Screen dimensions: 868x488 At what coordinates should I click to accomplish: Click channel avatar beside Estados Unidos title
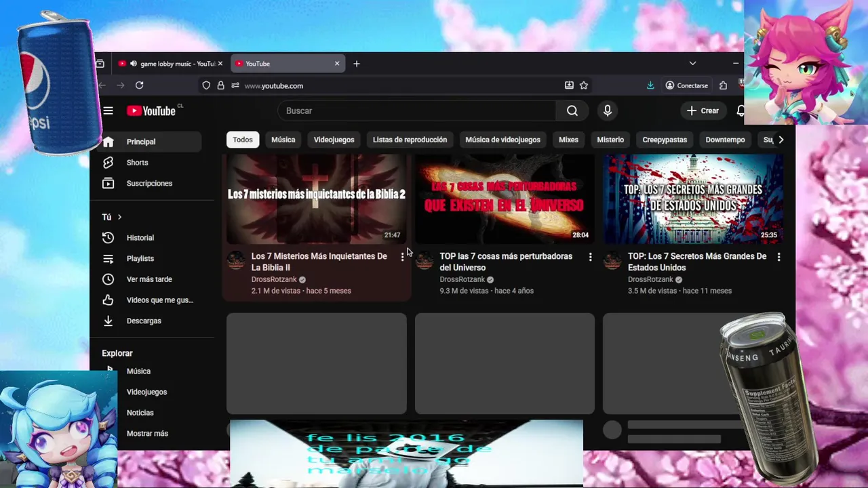612,260
